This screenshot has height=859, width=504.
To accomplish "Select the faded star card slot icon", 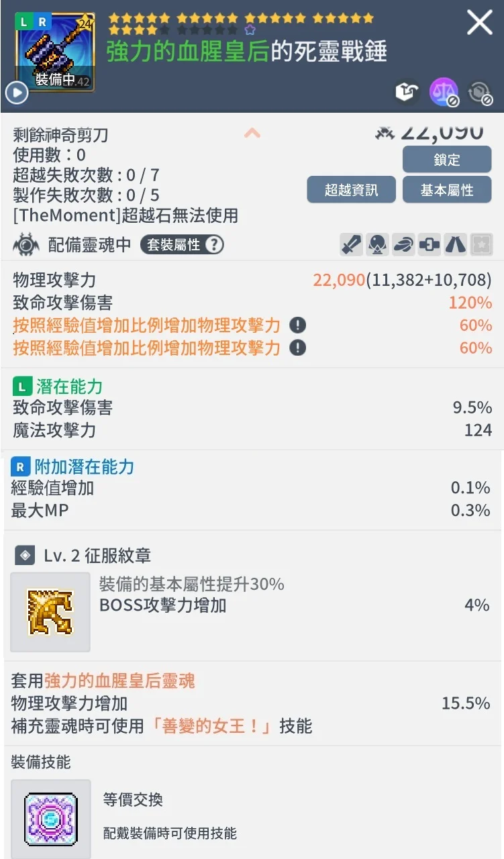I will click(x=482, y=245).
